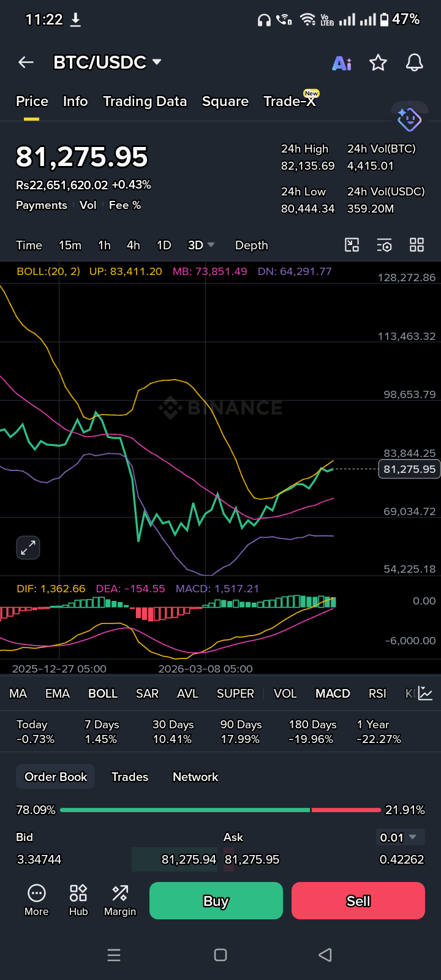This screenshot has height=980, width=441.
Task: Select 15m chart interval
Action: (70, 245)
